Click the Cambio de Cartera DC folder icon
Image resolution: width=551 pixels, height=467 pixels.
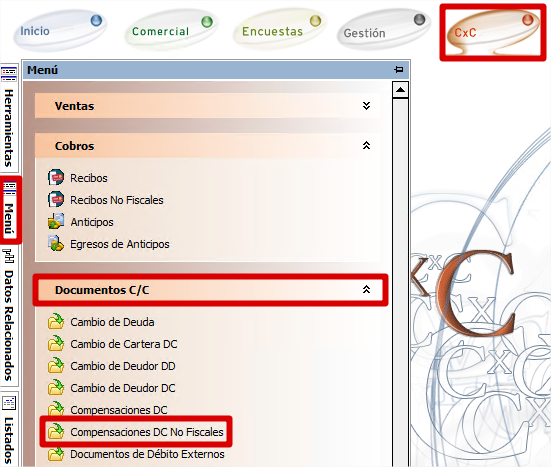(x=56, y=343)
